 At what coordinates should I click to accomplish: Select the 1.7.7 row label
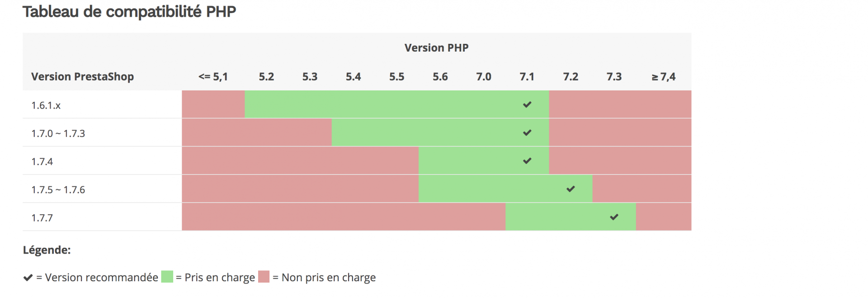[x=42, y=218]
